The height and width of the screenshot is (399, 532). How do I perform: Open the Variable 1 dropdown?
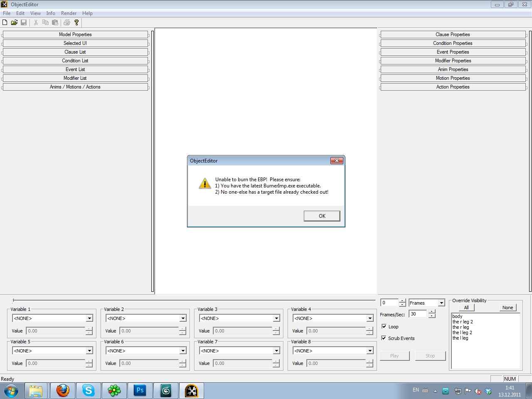pyautogui.click(x=89, y=318)
